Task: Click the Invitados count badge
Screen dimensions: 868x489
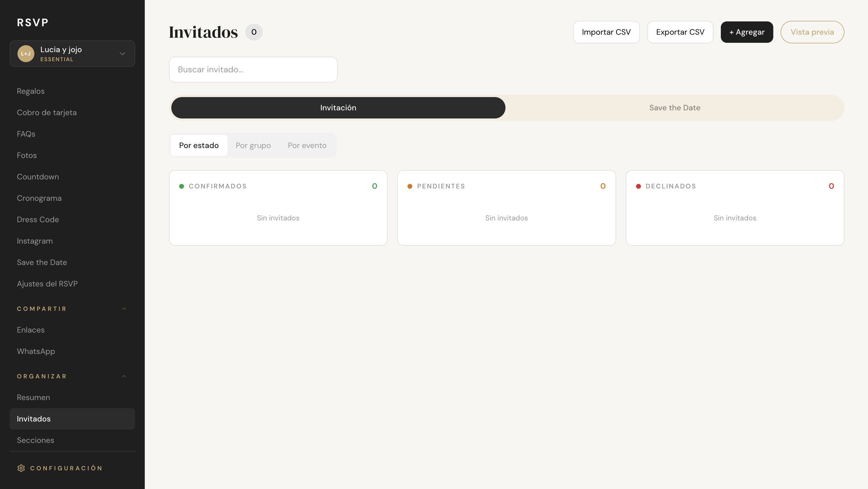Action: click(x=254, y=32)
